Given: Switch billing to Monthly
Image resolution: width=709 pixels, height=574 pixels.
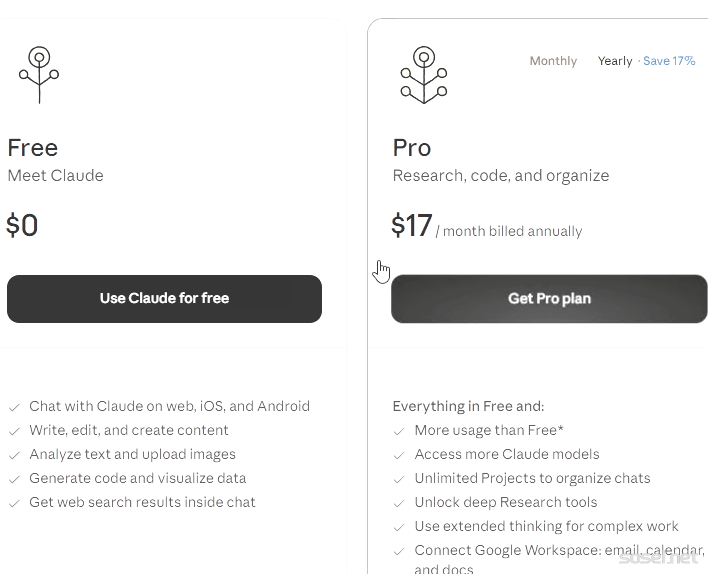Looking at the screenshot, I should click(x=553, y=61).
